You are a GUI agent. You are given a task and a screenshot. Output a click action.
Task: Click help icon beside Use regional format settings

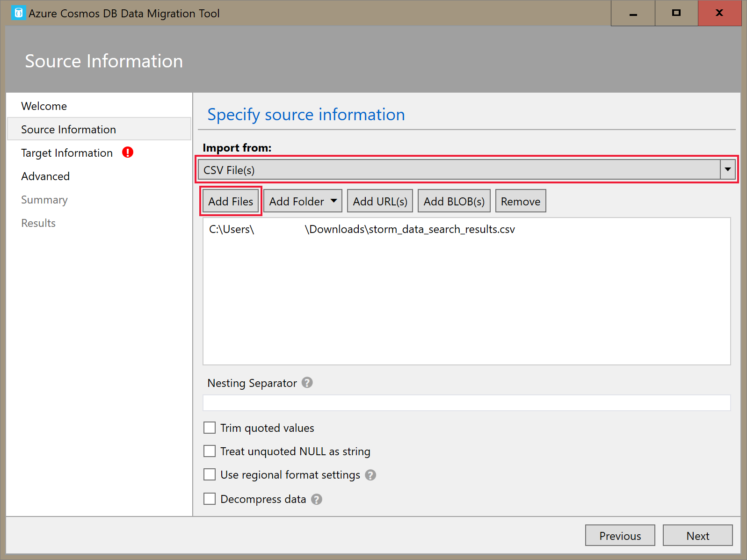(370, 475)
